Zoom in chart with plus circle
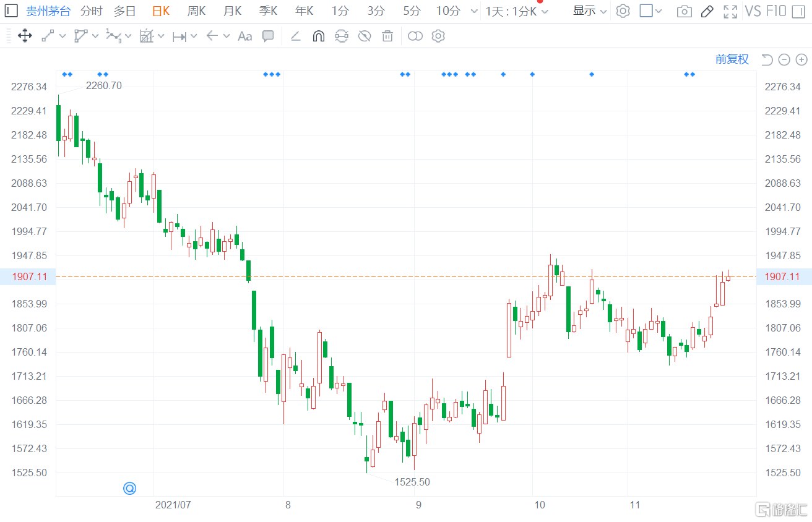The width and height of the screenshot is (812, 522). (801, 59)
